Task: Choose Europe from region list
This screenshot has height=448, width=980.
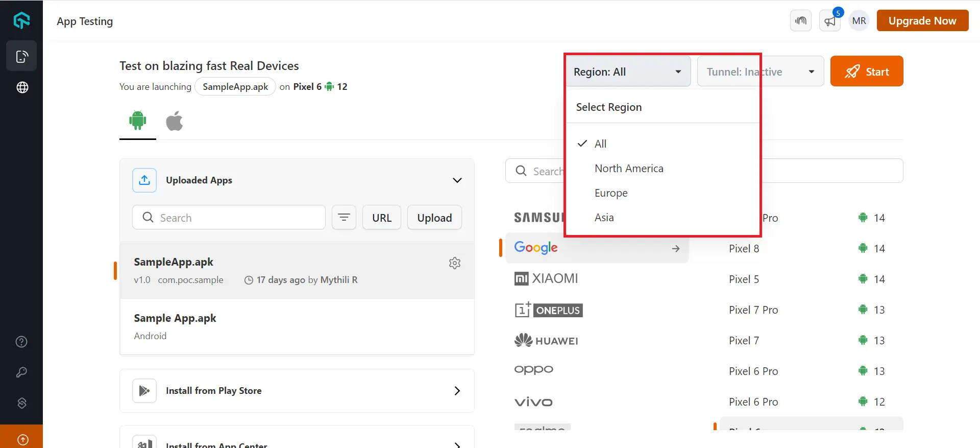Action: [611, 193]
